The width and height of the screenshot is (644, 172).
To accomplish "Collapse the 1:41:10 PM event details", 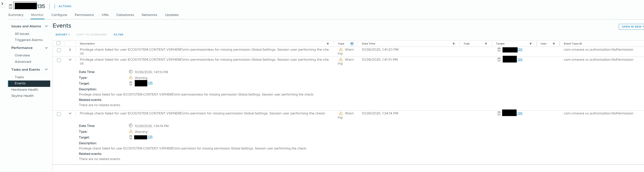I will [70, 60].
